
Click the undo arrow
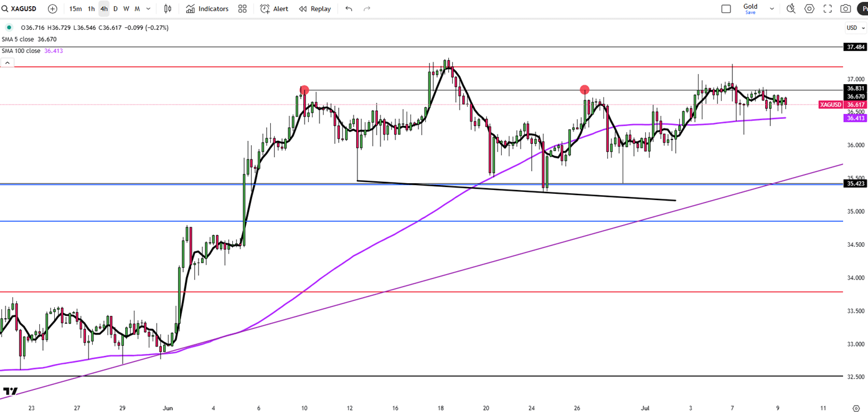coord(349,9)
